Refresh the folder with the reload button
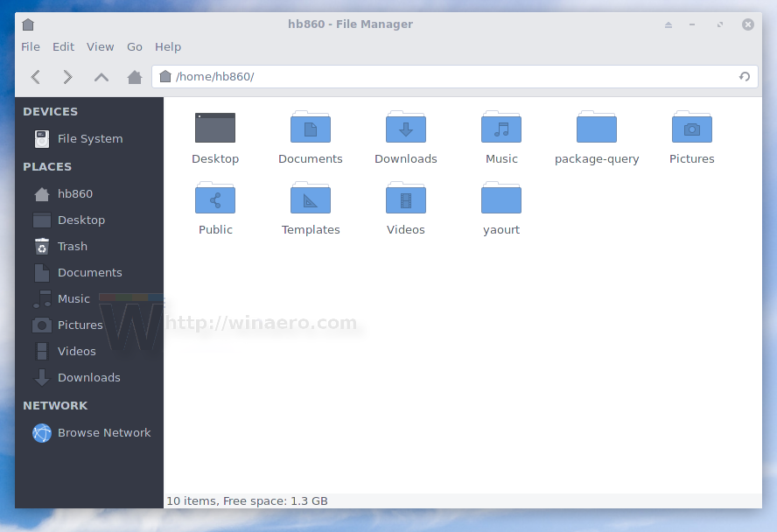The height and width of the screenshot is (532, 777). (x=744, y=77)
